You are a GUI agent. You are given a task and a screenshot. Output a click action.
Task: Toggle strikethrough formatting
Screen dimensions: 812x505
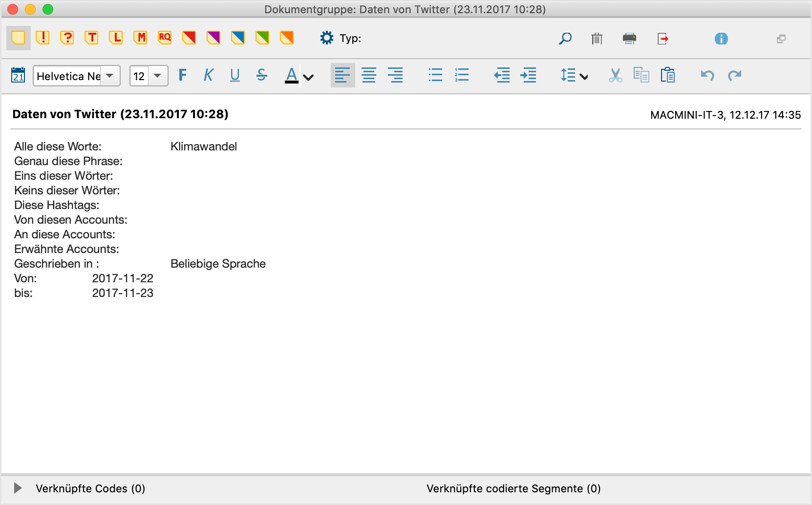(262, 75)
